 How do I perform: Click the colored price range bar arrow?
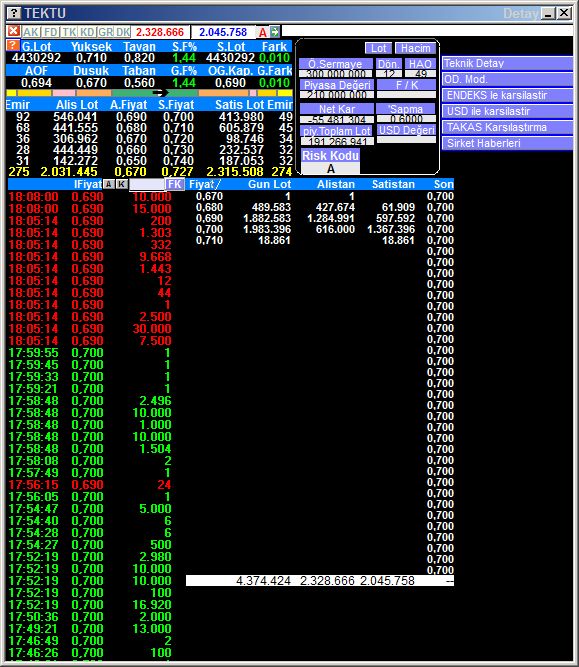(160, 92)
